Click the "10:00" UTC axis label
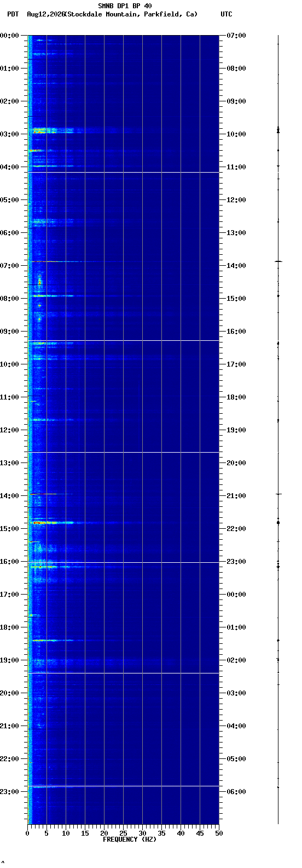 click(x=236, y=134)
